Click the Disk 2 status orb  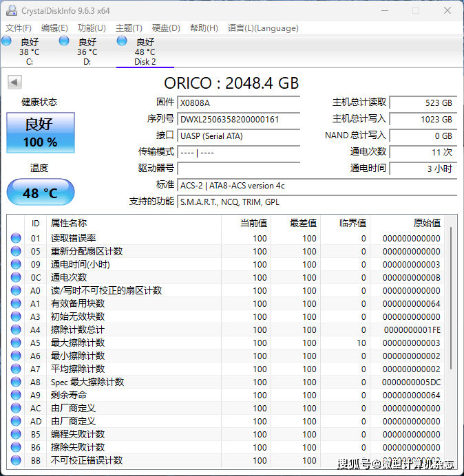click(x=123, y=42)
